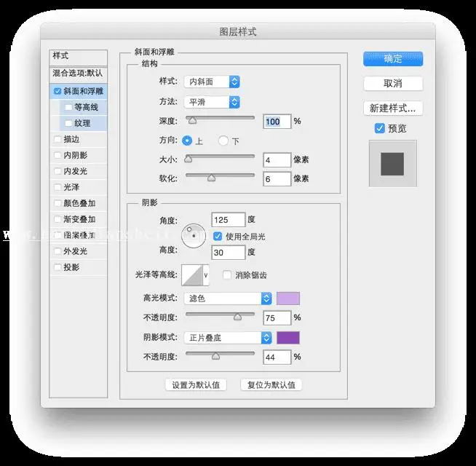Select the 投影 list row
The image size is (476, 466).
pyautogui.click(x=79, y=267)
